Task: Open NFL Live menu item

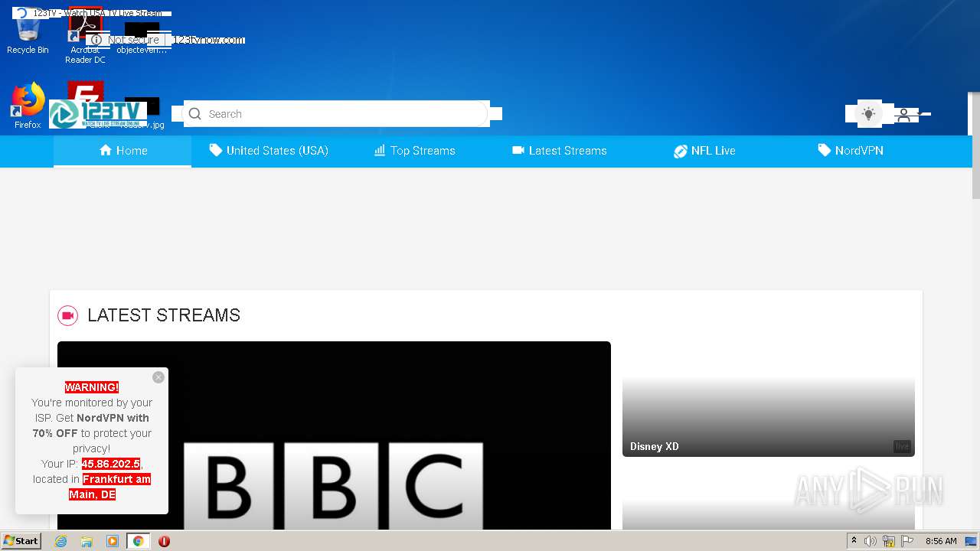Action: (704, 151)
